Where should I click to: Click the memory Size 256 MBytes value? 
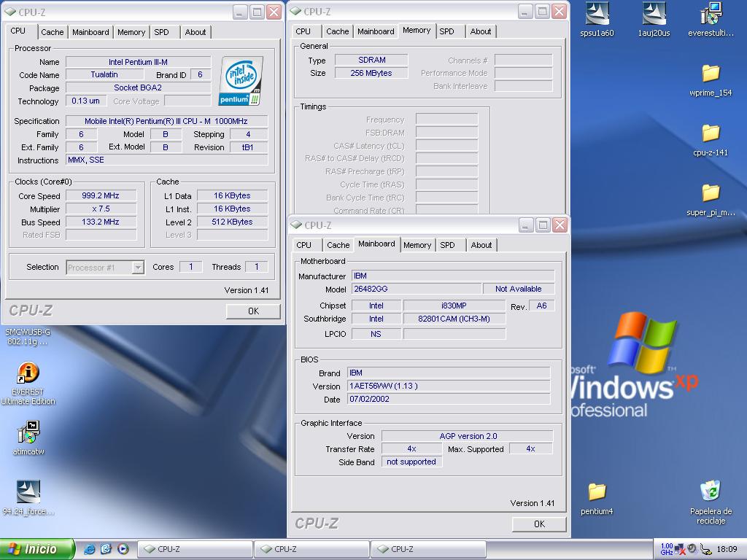371,73
